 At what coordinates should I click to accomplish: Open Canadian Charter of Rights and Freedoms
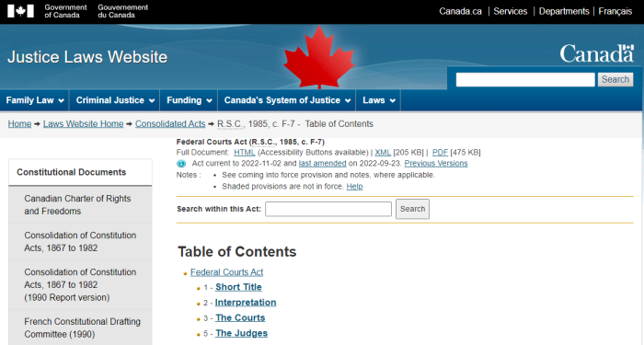coord(80,205)
